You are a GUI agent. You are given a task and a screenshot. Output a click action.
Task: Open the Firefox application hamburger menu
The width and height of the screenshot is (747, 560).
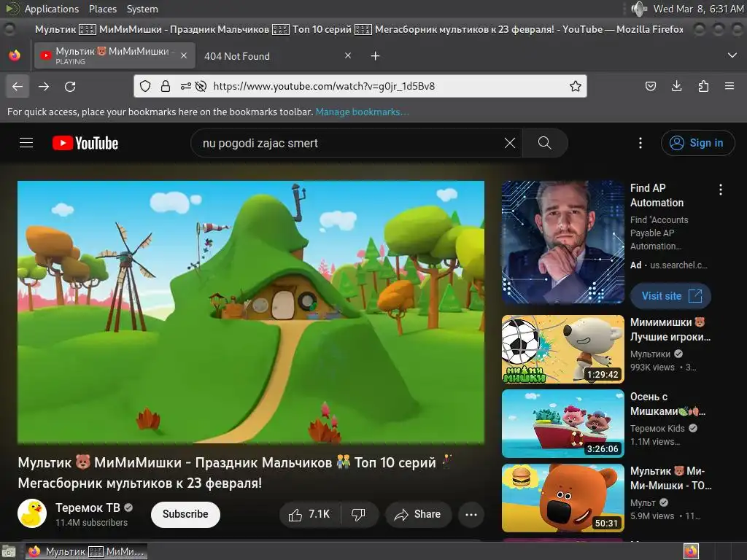729,86
